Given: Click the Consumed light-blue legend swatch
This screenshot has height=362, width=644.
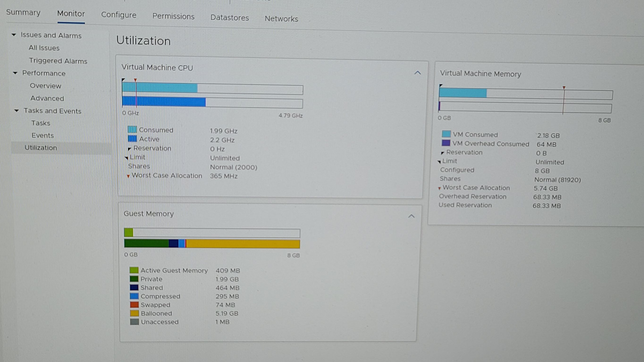Looking at the screenshot, I should tap(132, 129).
